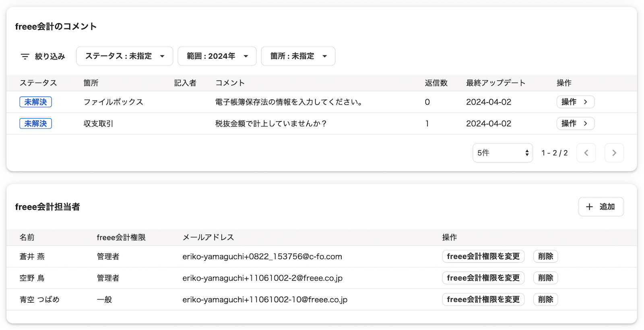Delete 青空 つばめ with 削除 button
This screenshot has width=644, height=330.
(x=546, y=299)
